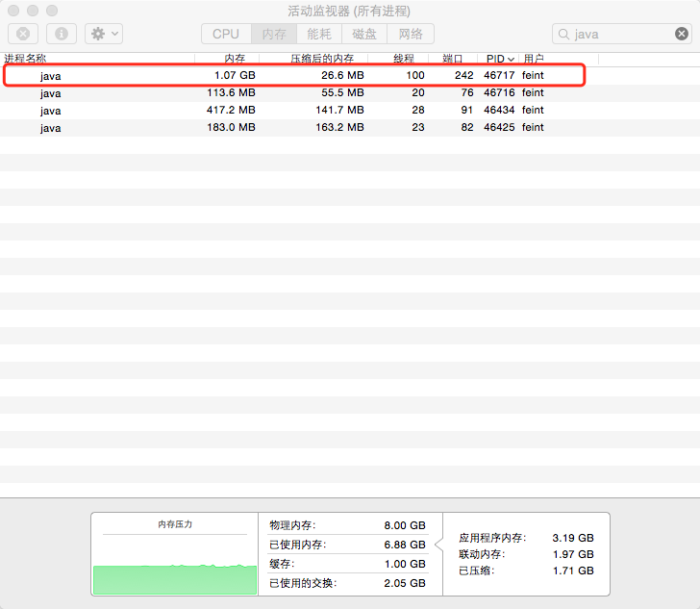Click the 163.2 MB compressed memory cell

point(339,127)
